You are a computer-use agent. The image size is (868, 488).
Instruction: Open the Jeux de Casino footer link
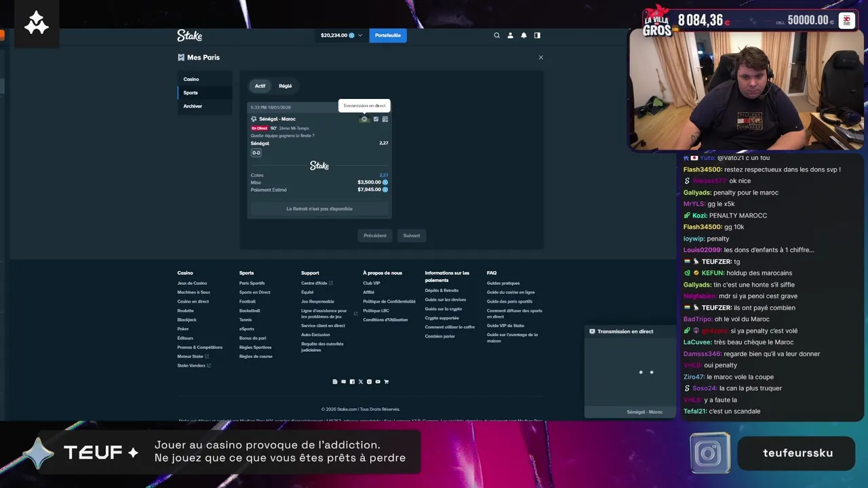point(192,283)
